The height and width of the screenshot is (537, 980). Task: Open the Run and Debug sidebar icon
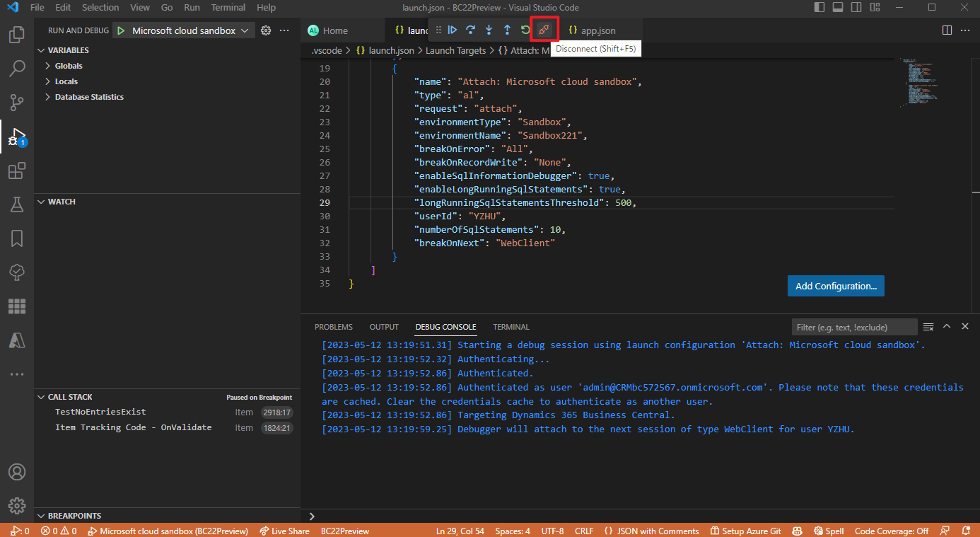point(16,136)
